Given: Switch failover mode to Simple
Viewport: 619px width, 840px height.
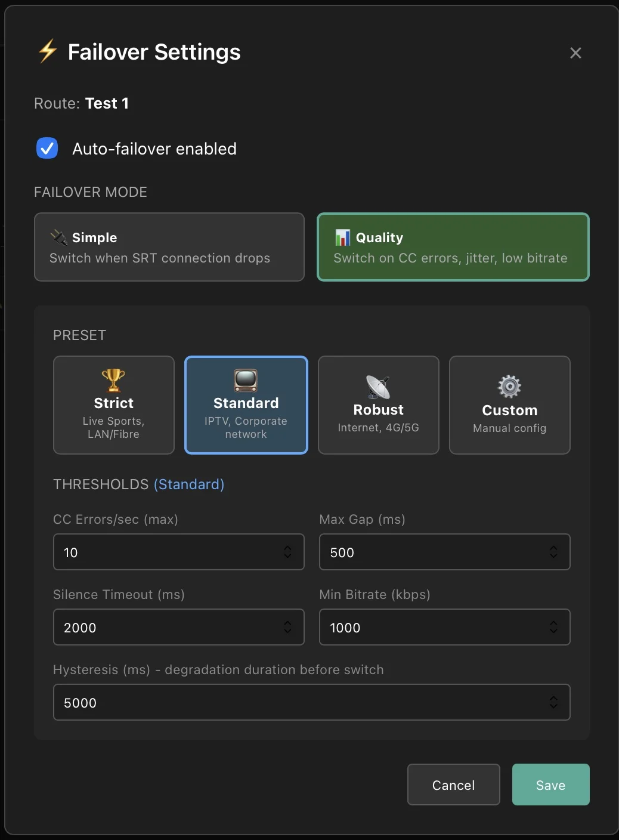Looking at the screenshot, I should point(169,247).
